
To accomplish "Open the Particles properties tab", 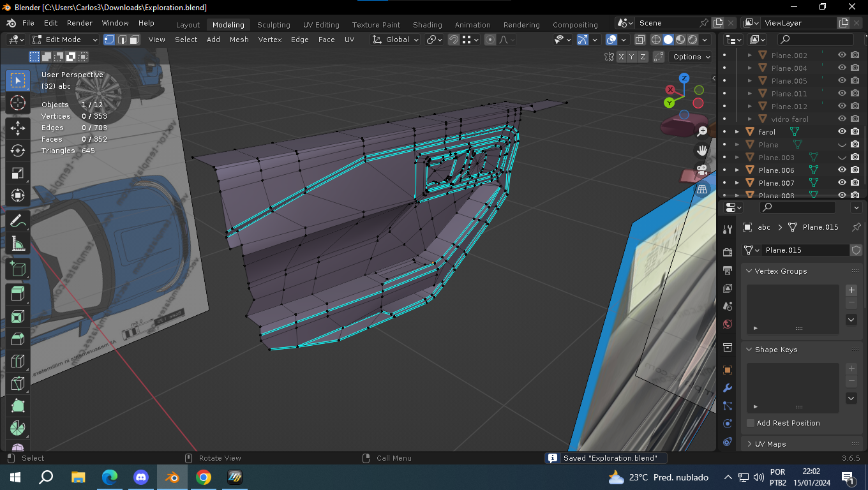I will (728, 406).
